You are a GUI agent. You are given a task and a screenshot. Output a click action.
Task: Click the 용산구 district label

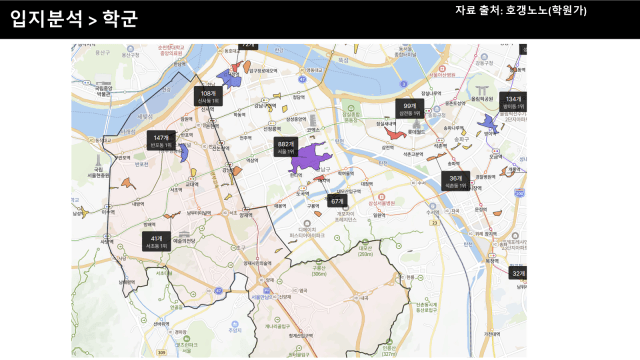102,53
